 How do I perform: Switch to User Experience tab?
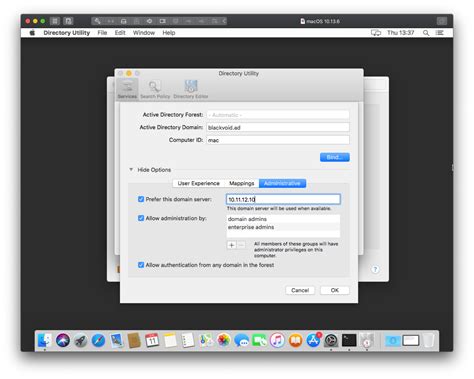tap(198, 183)
